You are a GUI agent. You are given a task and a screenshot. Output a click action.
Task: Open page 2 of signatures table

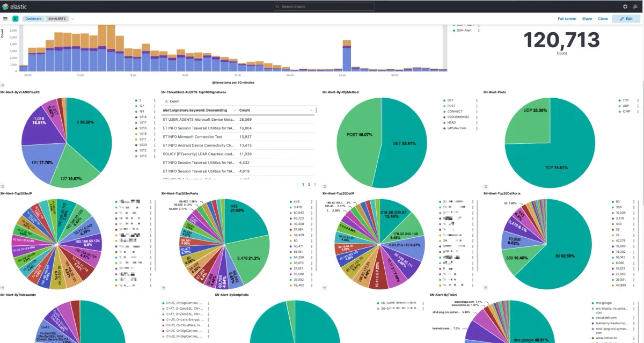(309, 184)
